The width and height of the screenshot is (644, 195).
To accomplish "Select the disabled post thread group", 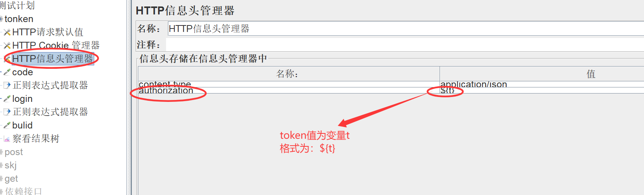I will point(14,152).
